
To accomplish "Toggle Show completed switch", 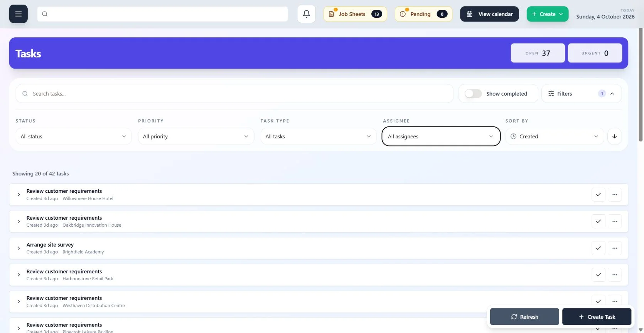I will coord(473,94).
